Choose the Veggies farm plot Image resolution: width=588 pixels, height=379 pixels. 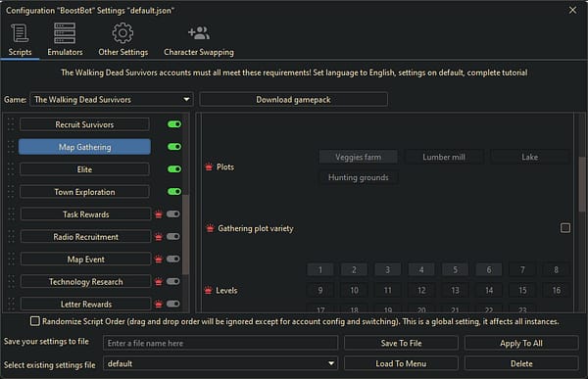point(358,157)
